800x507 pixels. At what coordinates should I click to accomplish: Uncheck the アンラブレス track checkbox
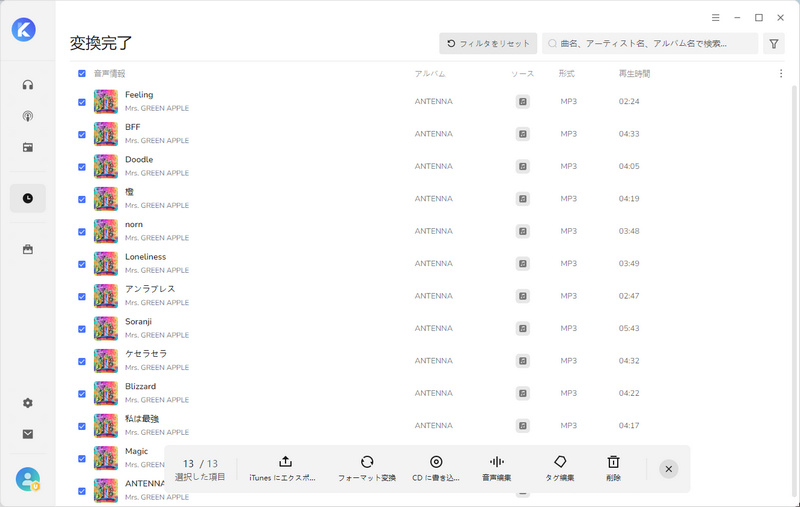82,296
